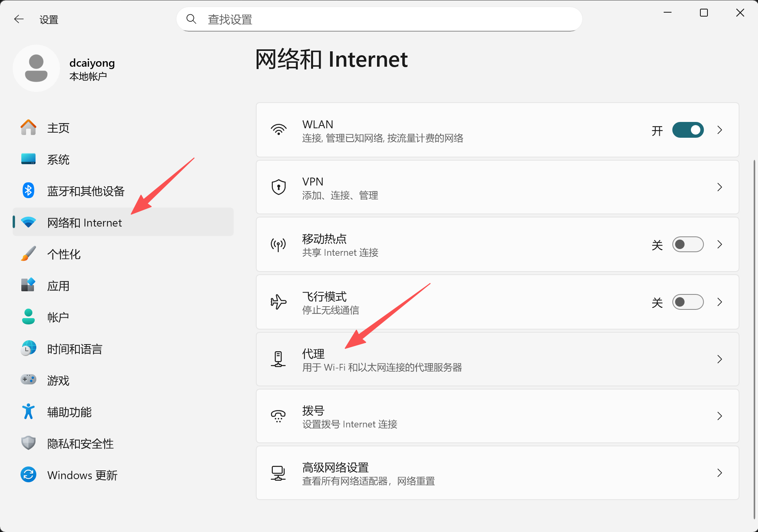Expand the VPN row chevron
Screen dimensions: 758x532
(x=719, y=187)
